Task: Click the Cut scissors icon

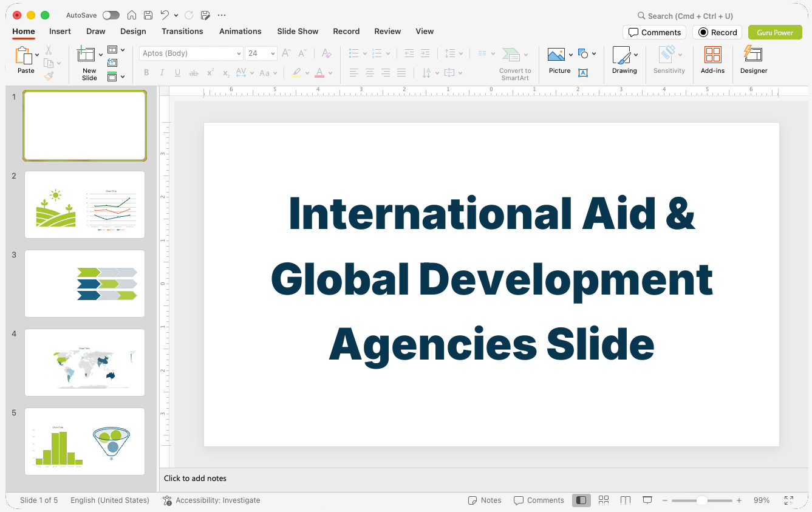Action: (49, 50)
